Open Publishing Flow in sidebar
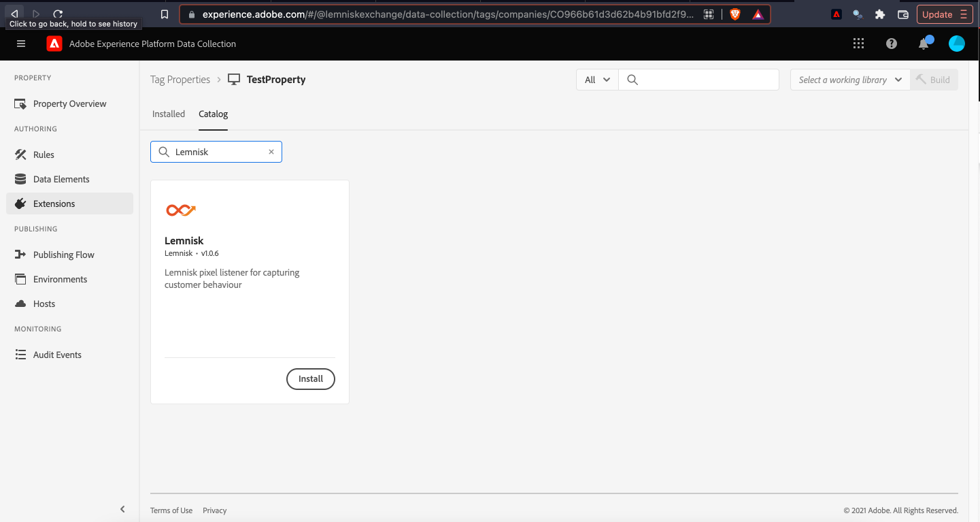The image size is (980, 522). (69, 255)
